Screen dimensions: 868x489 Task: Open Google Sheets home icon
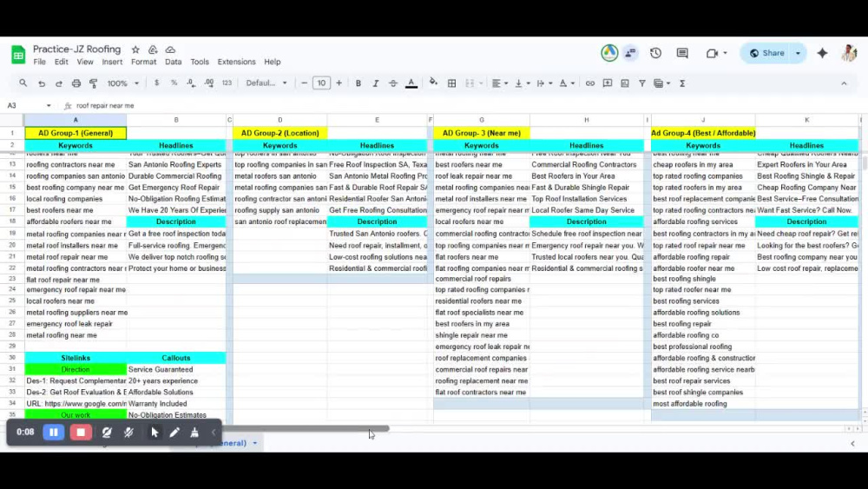(18, 54)
